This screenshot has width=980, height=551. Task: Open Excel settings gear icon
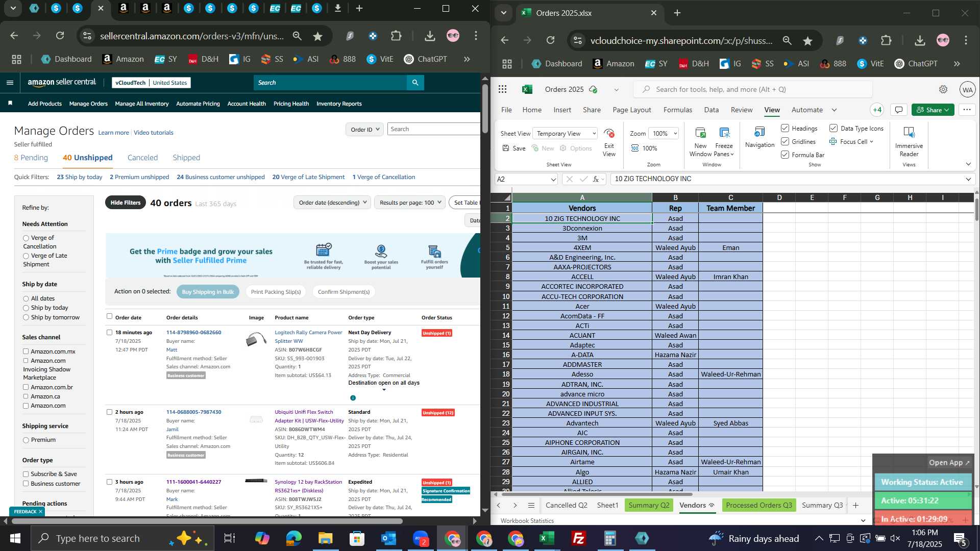[x=943, y=89]
